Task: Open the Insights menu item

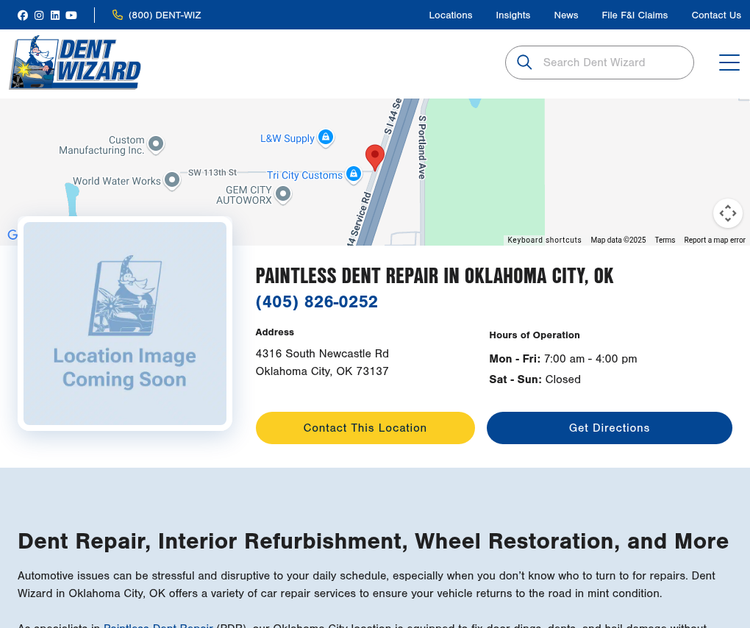Action: click(x=513, y=15)
